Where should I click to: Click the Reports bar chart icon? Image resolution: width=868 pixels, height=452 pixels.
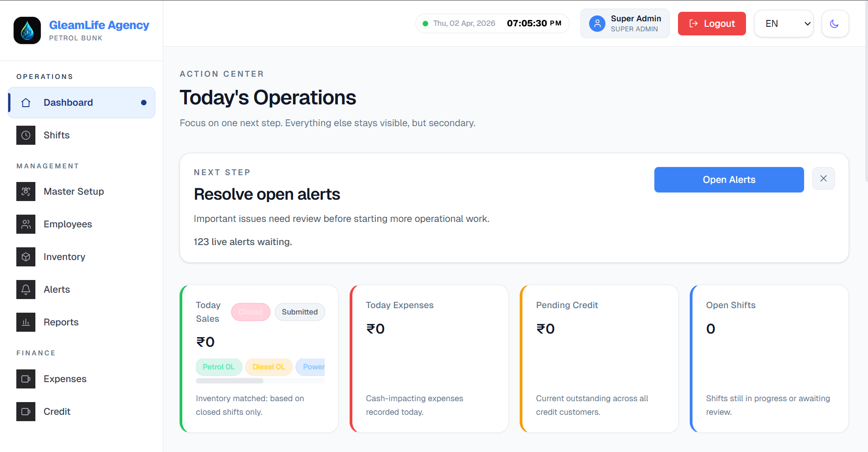click(26, 322)
